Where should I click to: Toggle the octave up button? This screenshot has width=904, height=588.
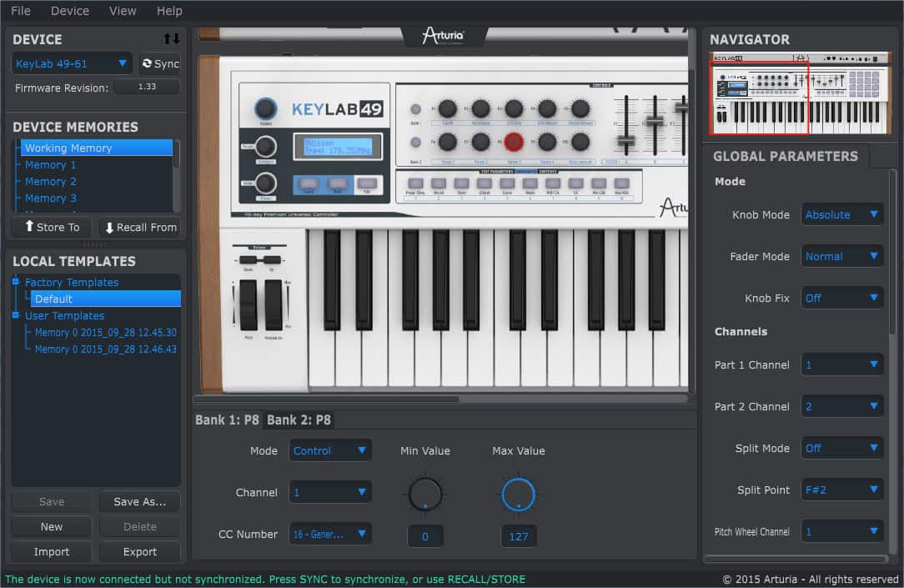tap(272, 260)
